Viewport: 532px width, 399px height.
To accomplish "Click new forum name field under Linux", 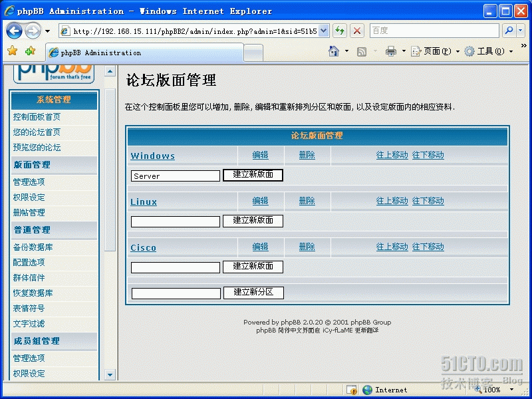I will click(176, 221).
